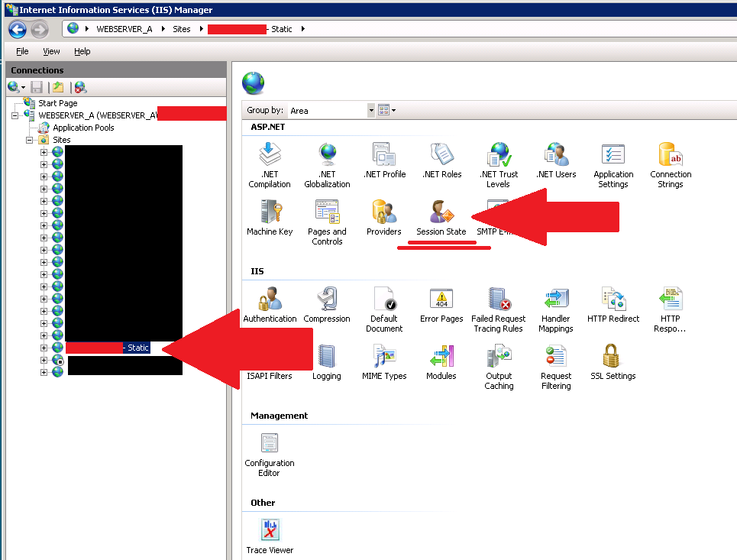Select Start Page in the tree
The image size is (737, 560).
coord(57,103)
